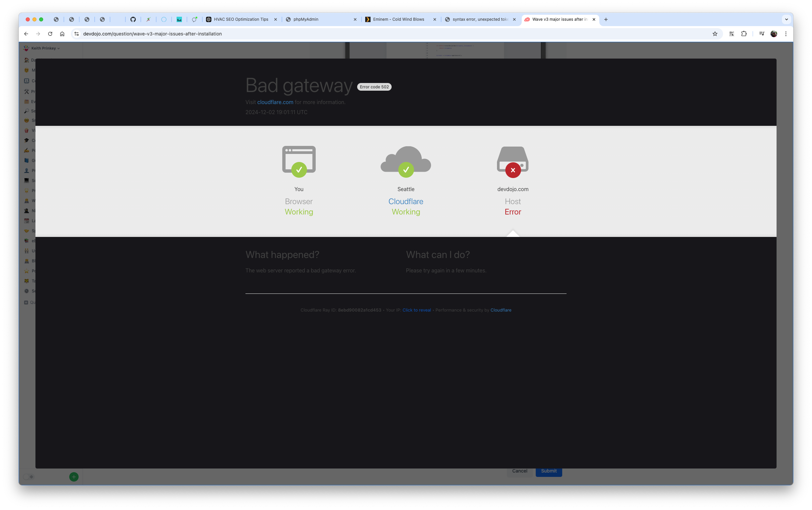Select the 2024-12-02 19:01:11 UTC timestamp
The height and width of the screenshot is (510, 812).
[276, 112]
